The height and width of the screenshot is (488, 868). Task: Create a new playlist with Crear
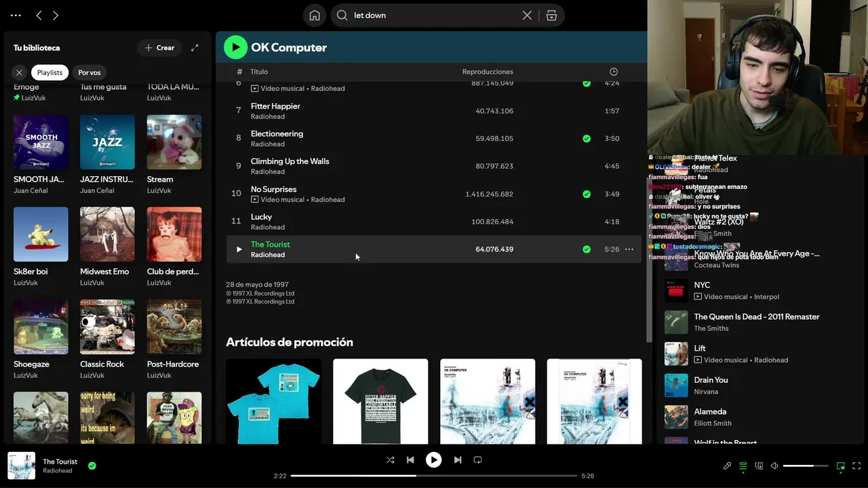coord(159,47)
